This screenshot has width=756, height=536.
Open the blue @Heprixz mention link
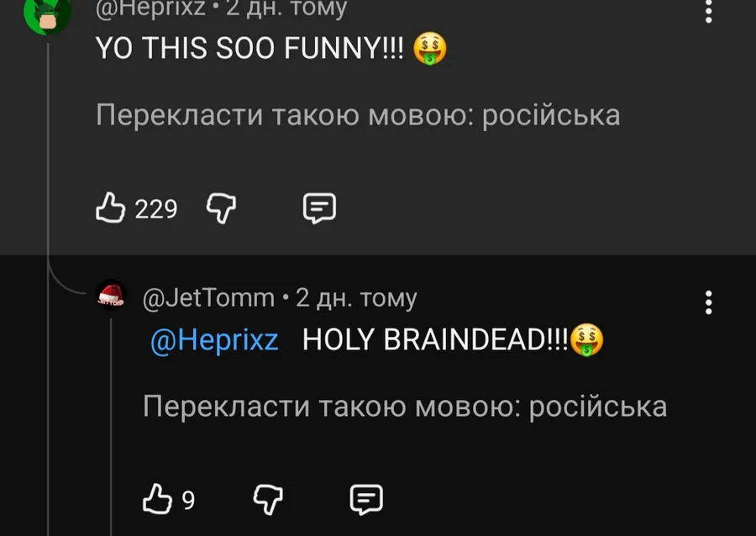214,340
